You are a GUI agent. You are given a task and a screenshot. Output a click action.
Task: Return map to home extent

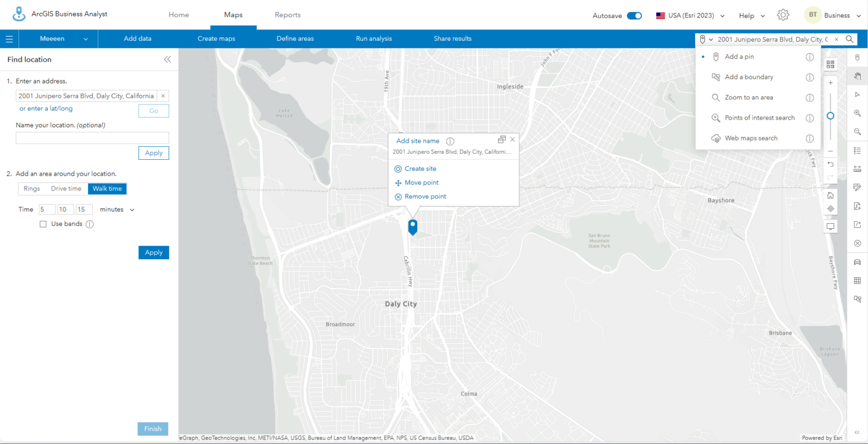[x=830, y=195]
